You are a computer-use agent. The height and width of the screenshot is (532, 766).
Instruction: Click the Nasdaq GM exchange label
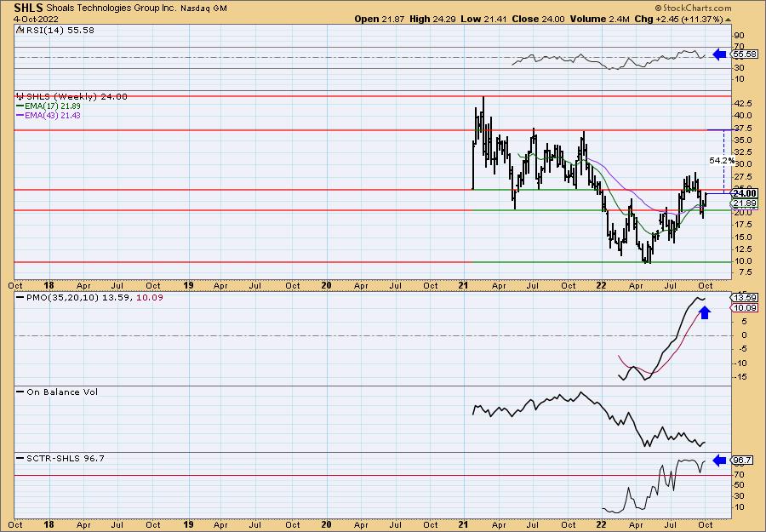203,9
